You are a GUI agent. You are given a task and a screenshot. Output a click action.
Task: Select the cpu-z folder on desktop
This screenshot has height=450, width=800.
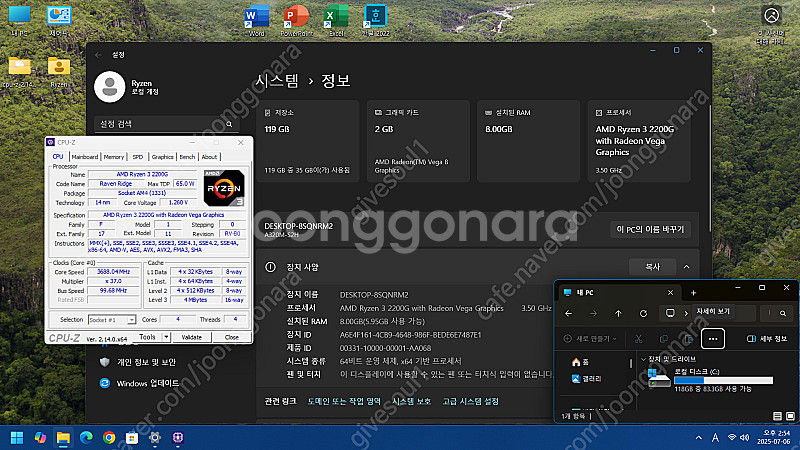19,72
